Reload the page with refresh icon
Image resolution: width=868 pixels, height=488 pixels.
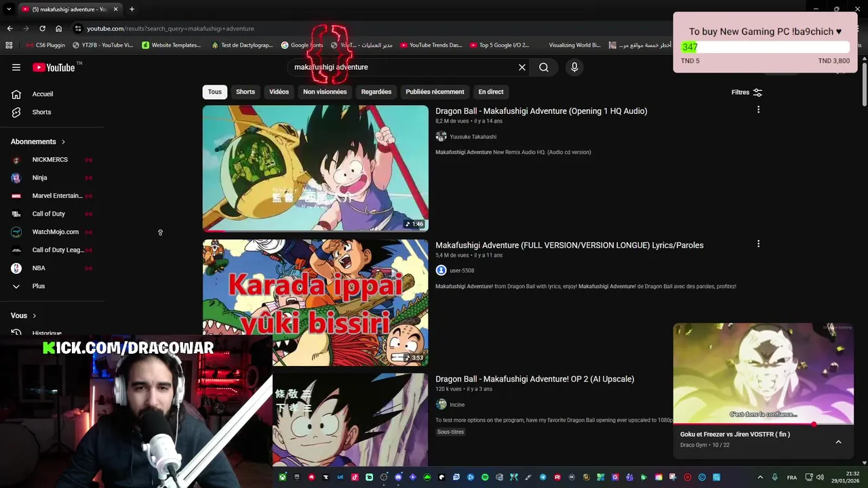coord(42,28)
